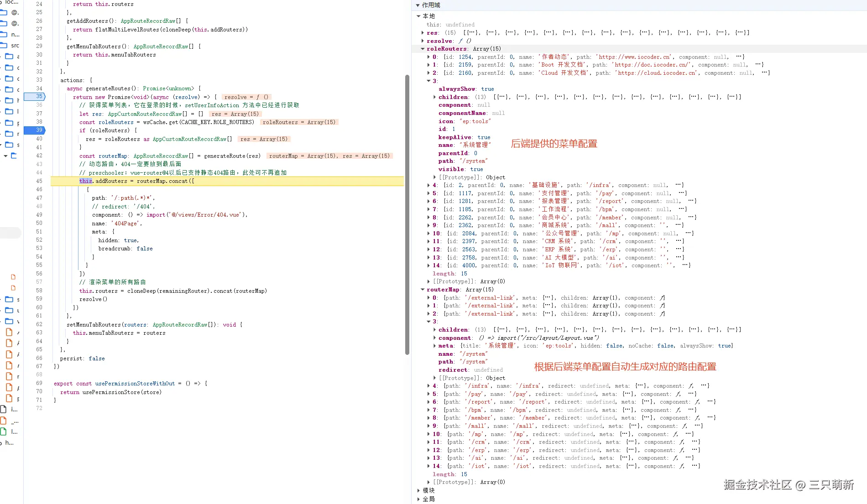The width and height of the screenshot is (867, 504).
Task: Open the orange file labeled _... in the sidebar
Action: coord(9,421)
